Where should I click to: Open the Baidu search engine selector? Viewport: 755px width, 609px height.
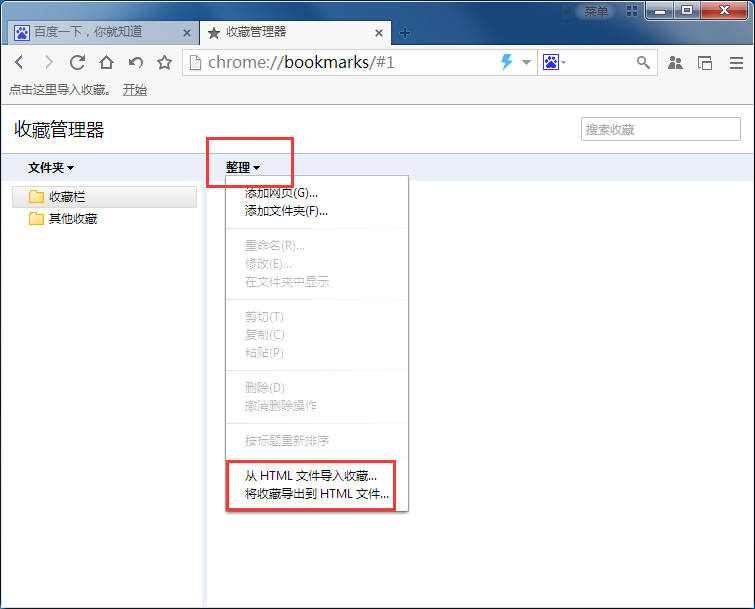[x=554, y=62]
